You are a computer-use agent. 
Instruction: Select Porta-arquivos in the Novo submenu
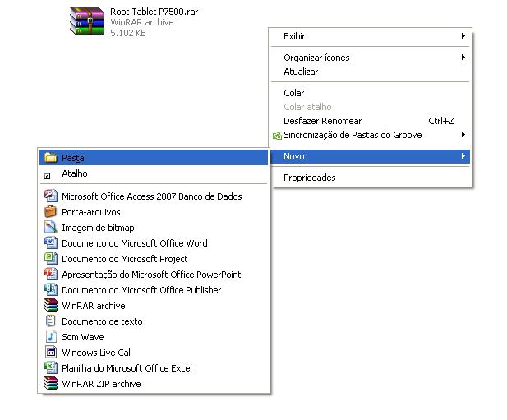point(154,212)
